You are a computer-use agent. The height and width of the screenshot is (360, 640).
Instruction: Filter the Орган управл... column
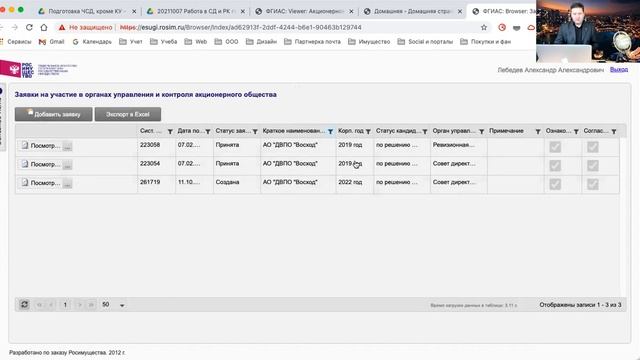pyautogui.click(x=482, y=131)
